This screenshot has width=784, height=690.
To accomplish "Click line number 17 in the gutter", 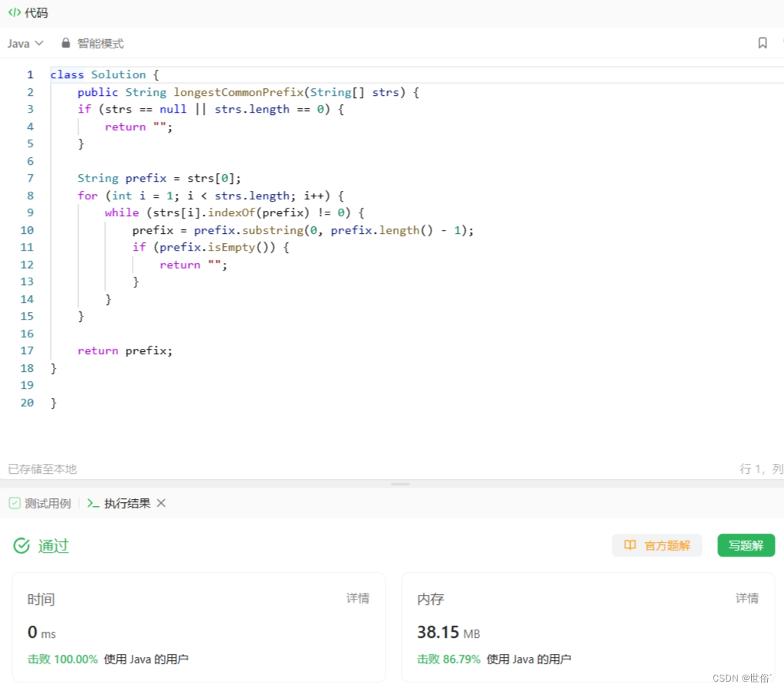I will coord(27,351).
